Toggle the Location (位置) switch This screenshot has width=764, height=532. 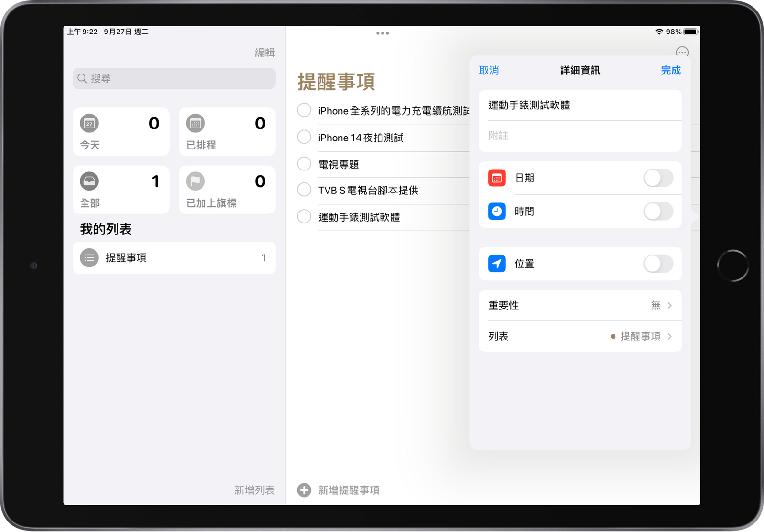tap(658, 264)
